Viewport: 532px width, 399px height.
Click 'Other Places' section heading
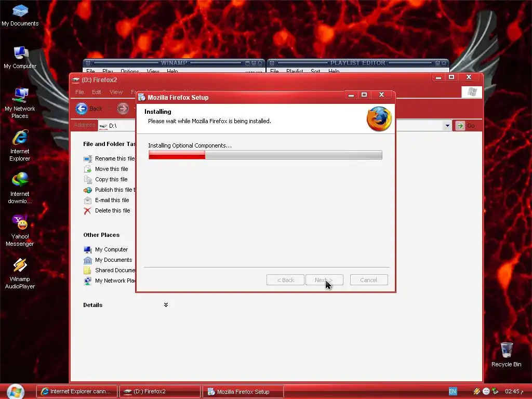(x=101, y=235)
